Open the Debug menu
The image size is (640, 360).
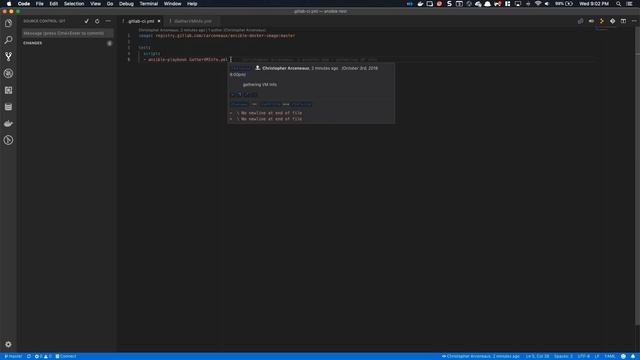[x=126, y=4]
